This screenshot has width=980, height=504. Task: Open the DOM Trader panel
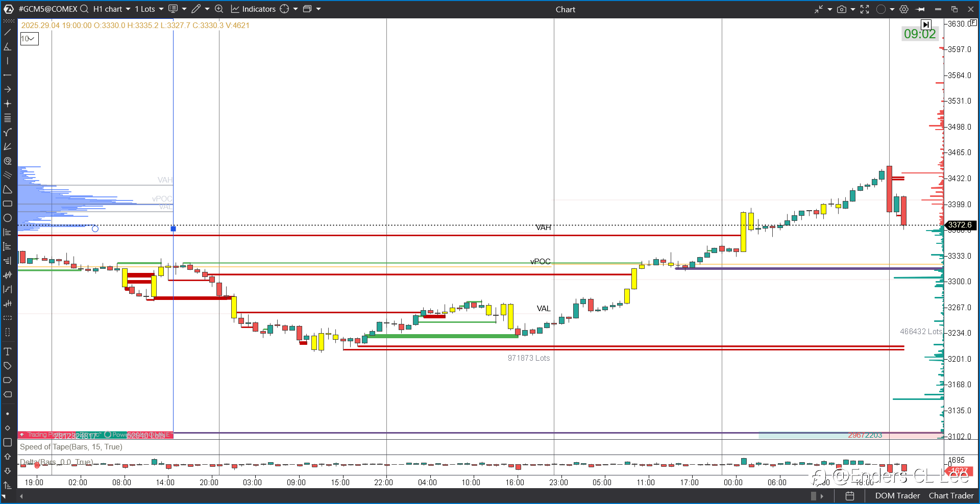[x=897, y=495]
